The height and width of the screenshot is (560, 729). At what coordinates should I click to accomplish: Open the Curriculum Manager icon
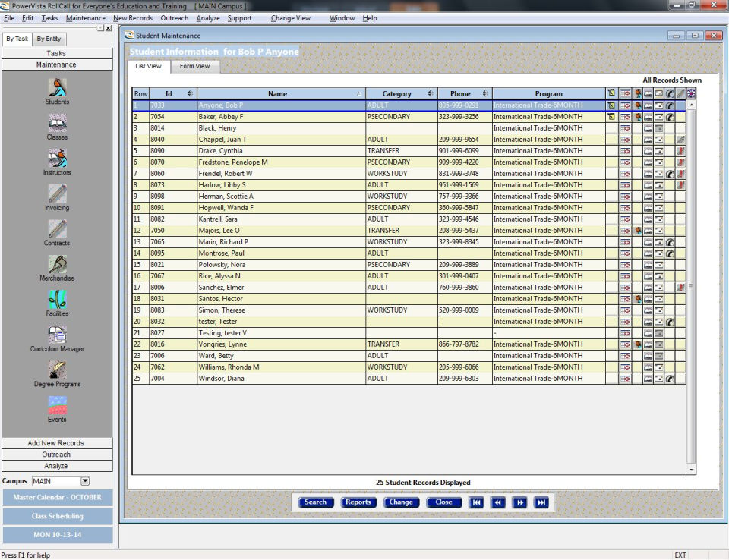[x=57, y=335]
